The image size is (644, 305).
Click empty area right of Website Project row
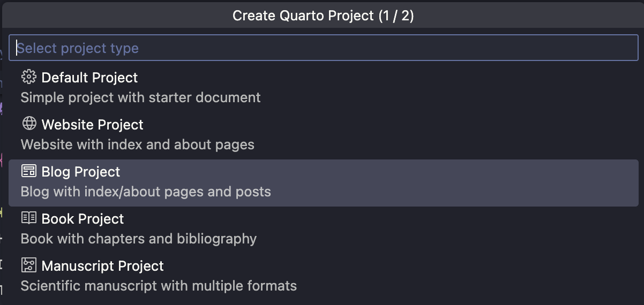click(x=455, y=135)
